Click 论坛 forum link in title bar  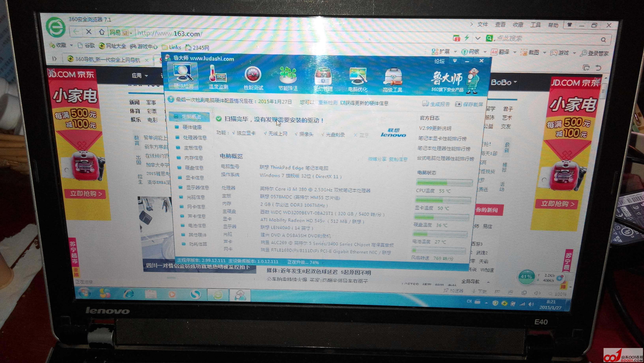click(440, 61)
